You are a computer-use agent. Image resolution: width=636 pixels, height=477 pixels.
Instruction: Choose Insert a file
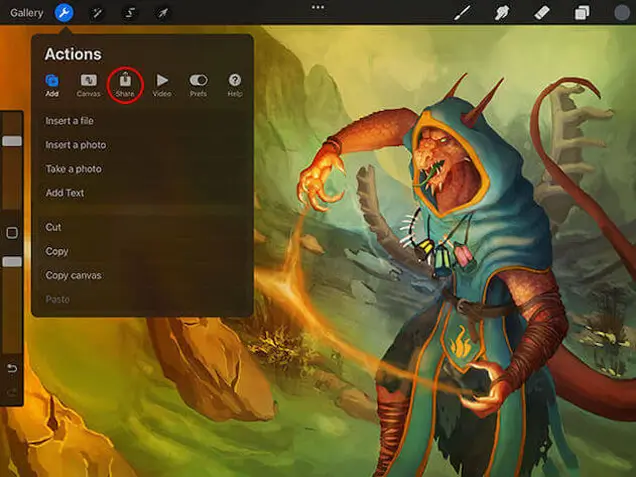coord(70,121)
